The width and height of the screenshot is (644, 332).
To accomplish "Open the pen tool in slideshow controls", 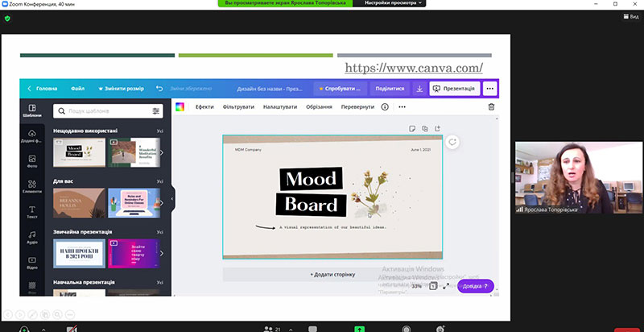I will tap(32, 314).
